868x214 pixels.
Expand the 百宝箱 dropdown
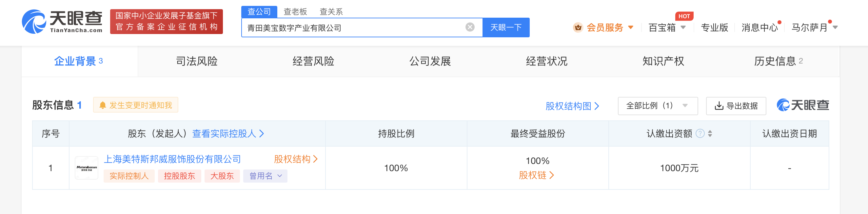(x=683, y=27)
